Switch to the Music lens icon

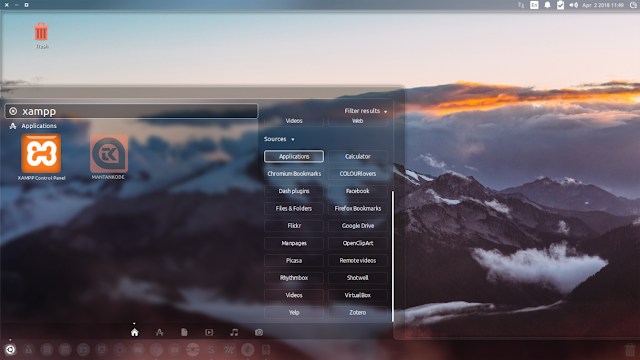point(234,332)
